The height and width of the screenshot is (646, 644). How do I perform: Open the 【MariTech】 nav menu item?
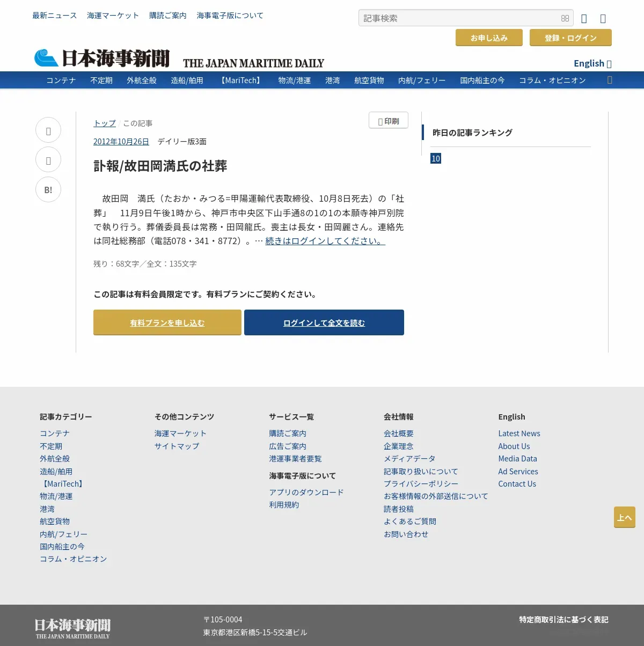[x=240, y=80]
